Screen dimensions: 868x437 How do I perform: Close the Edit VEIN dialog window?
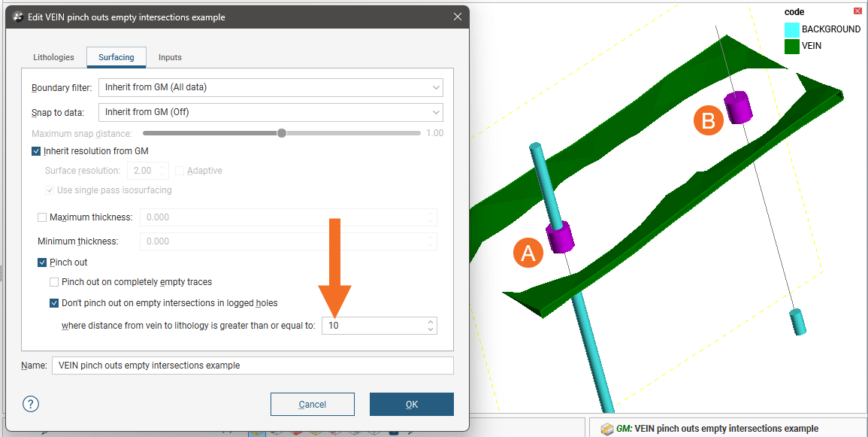click(458, 17)
